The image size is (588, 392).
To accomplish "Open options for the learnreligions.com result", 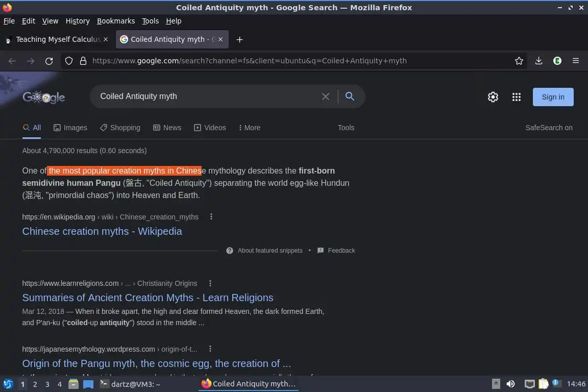I will point(210,283).
